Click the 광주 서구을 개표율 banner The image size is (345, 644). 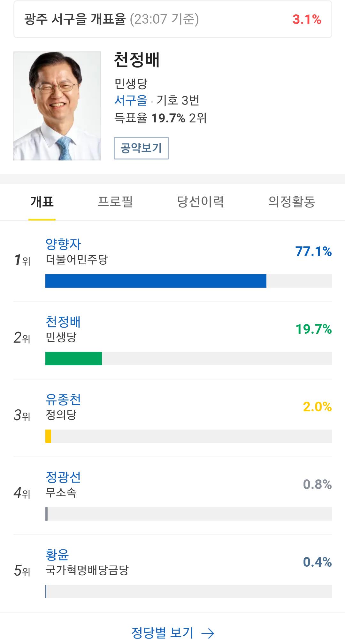(x=172, y=19)
